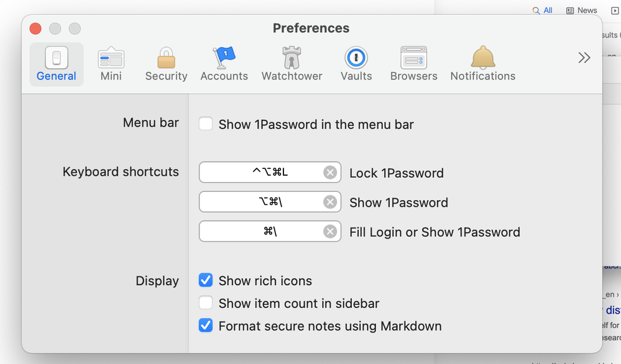The width and height of the screenshot is (621, 364).
Task: Clear the Show 1Password shortcut
Action: point(330,202)
